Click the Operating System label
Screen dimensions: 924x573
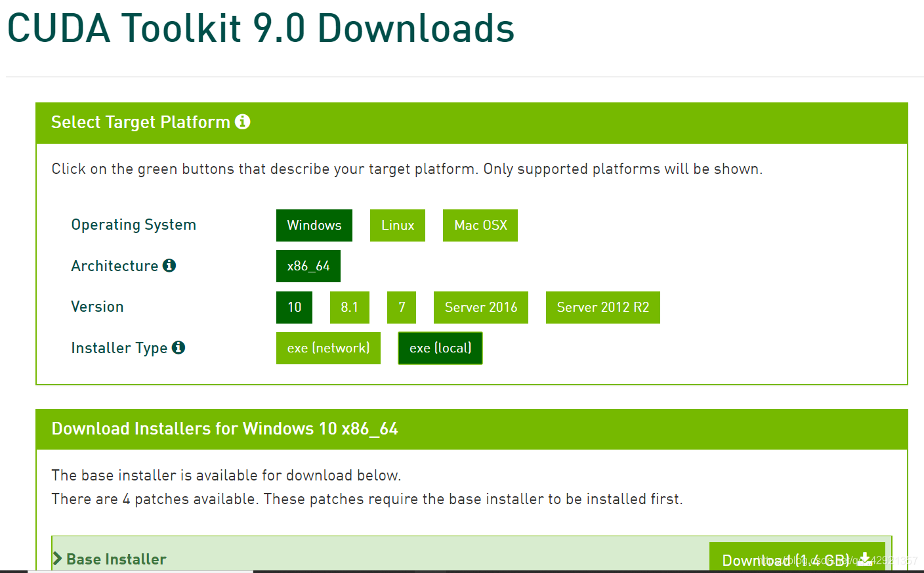click(x=134, y=225)
